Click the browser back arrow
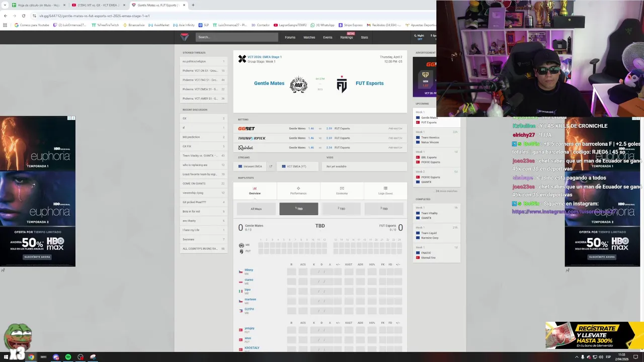Image resolution: width=644 pixels, height=362 pixels. [x=6, y=16]
